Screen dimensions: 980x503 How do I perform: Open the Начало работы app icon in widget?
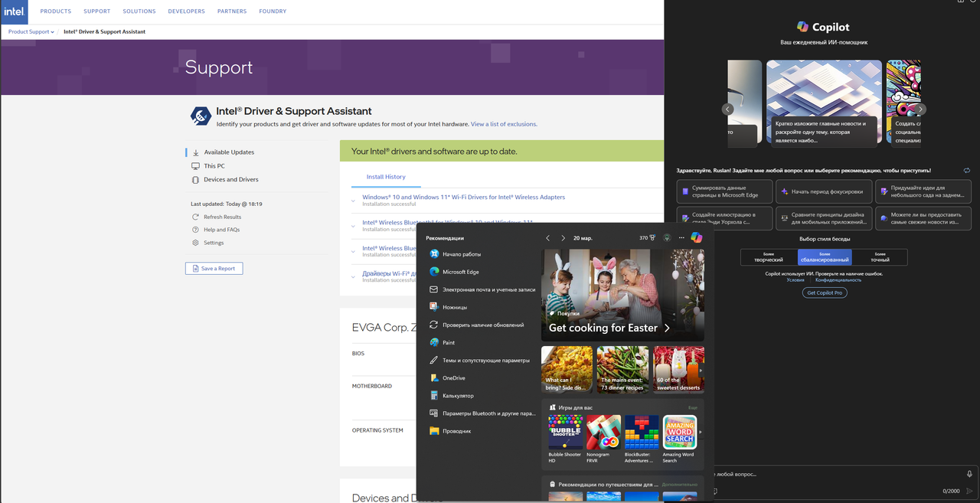434,254
